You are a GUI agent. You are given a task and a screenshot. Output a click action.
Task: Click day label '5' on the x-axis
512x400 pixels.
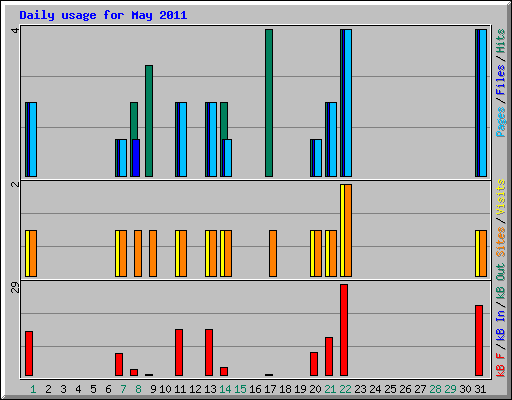(x=93, y=389)
